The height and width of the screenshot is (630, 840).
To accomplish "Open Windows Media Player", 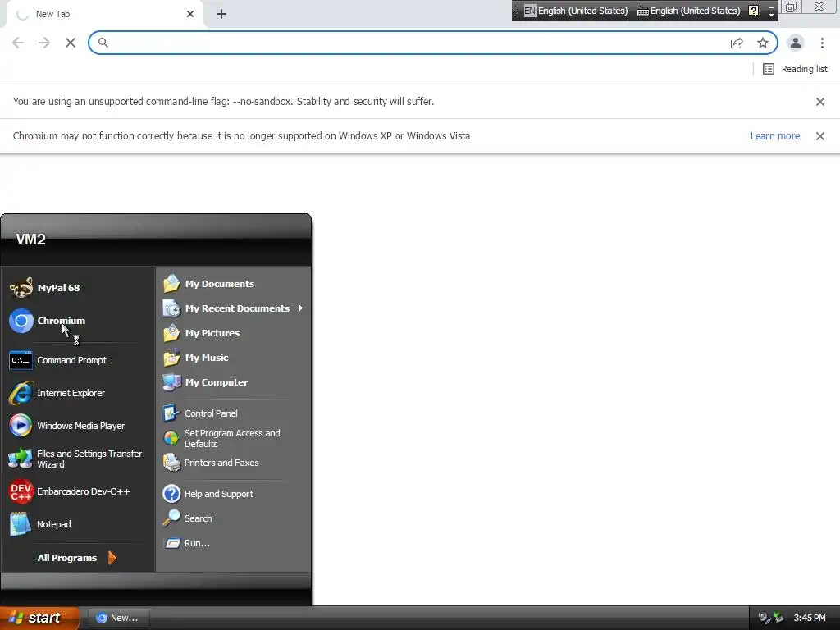I will click(78, 426).
